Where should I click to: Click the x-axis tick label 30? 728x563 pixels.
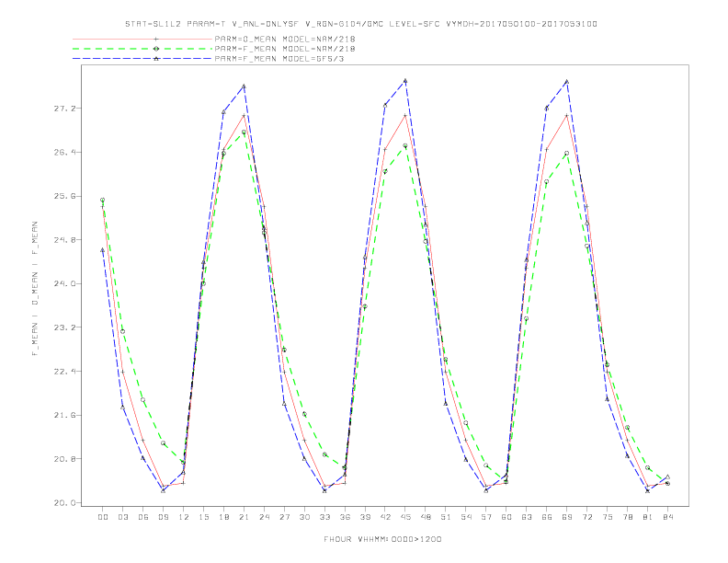point(304,517)
